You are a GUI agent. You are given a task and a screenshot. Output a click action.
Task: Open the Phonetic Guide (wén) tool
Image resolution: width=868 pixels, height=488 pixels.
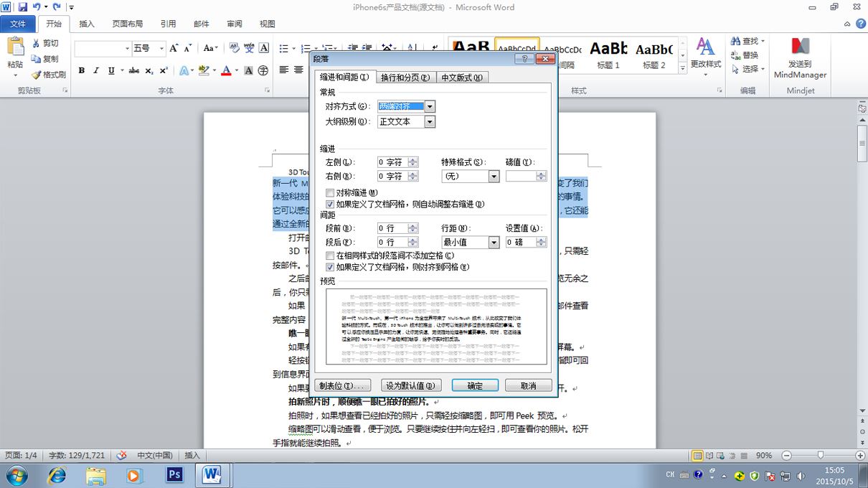click(x=249, y=48)
